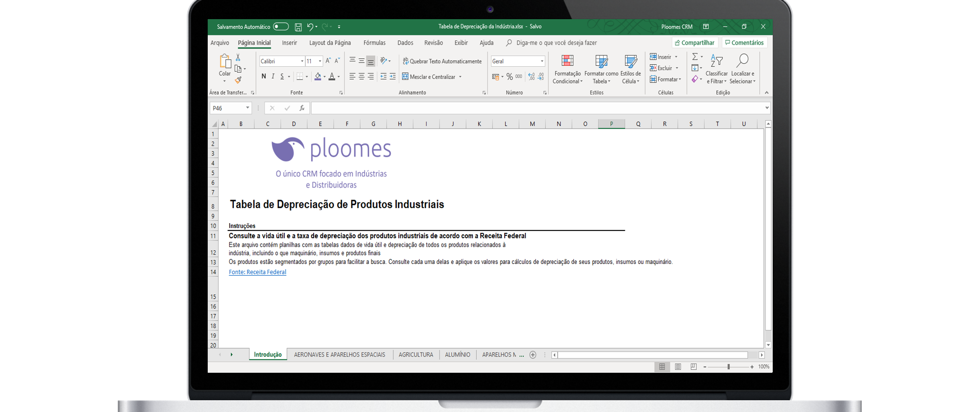Open the Arquivo menu
Image resolution: width=980 pixels, height=412 pixels.
point(220,43)
